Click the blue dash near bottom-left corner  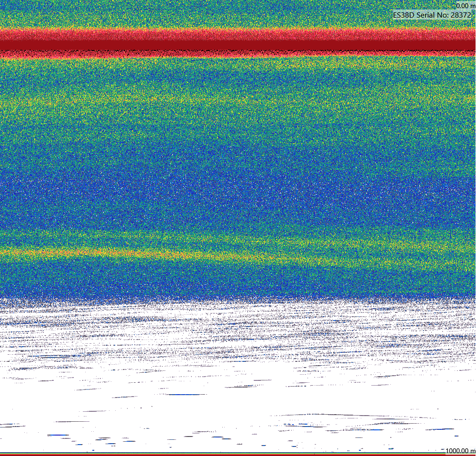click(58, 435)
